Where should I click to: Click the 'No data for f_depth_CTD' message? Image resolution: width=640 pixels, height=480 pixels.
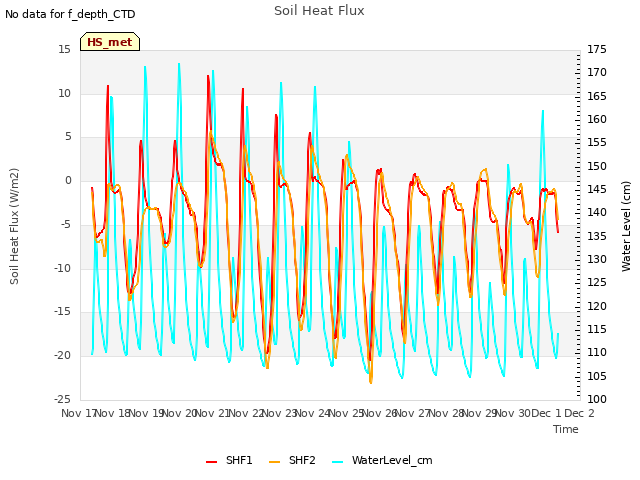point(70,14)
